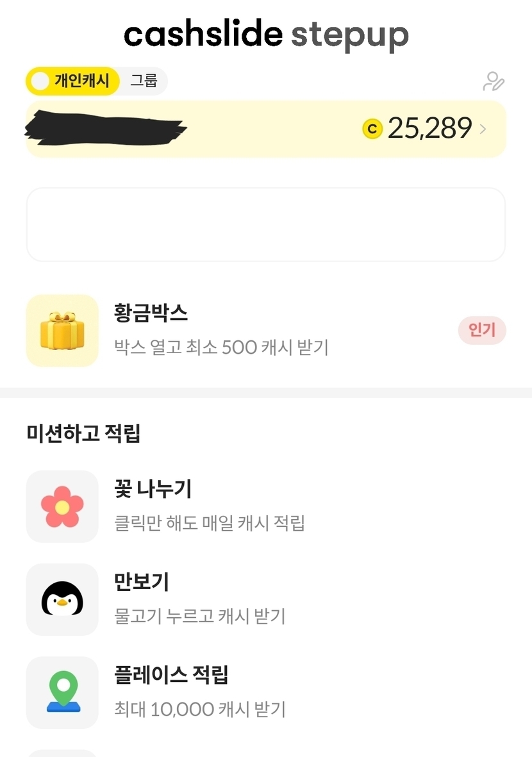Screen dimensions: 532x757
Task: Tap "최대 10,000 캐시 받기" description
Action: tap(200, 710)
